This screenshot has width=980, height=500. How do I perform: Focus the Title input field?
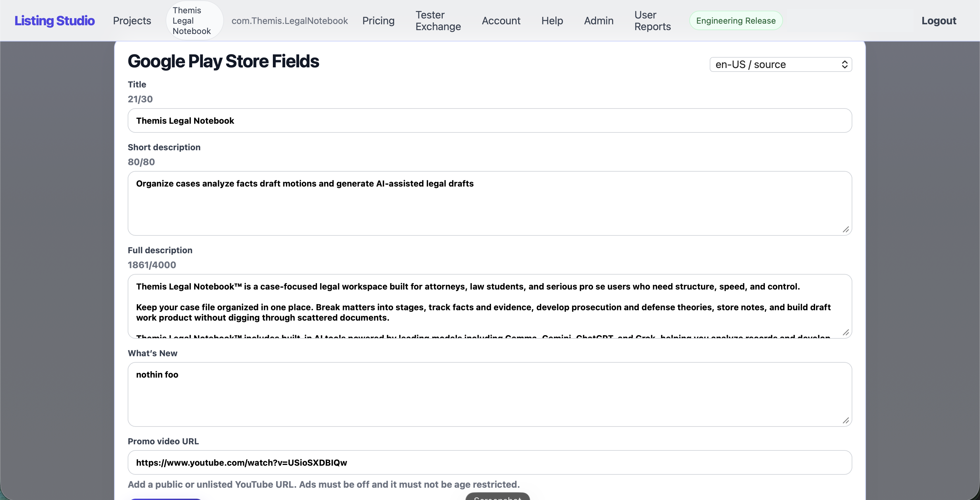(490, 120)
